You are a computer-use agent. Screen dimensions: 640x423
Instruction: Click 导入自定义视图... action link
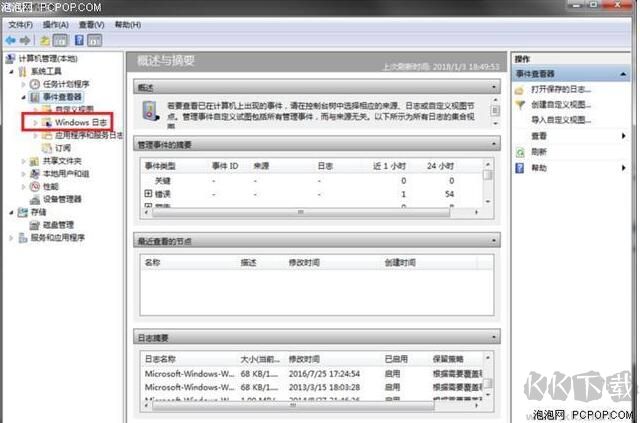coord(561,120)
